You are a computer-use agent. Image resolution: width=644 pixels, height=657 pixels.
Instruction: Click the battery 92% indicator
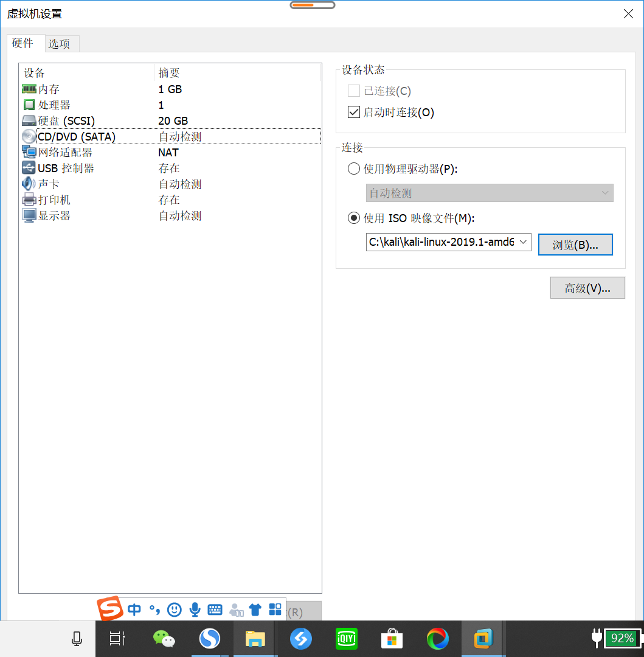pyautogui.click(x=621, y=638)
